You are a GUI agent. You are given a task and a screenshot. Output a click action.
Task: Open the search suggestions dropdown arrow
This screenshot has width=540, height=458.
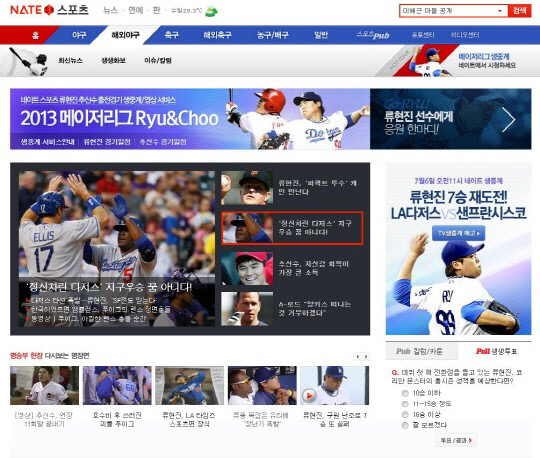pyautogui.click(x=500, y=11)
